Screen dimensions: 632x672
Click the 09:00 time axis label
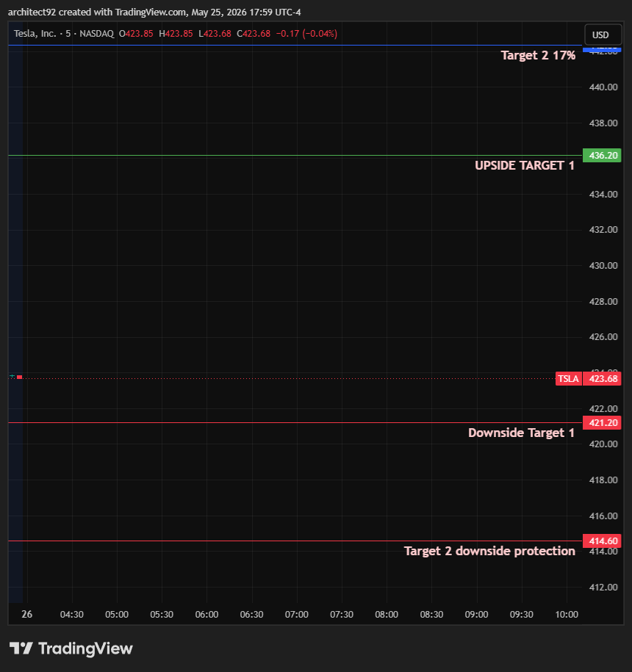point(476,614)
